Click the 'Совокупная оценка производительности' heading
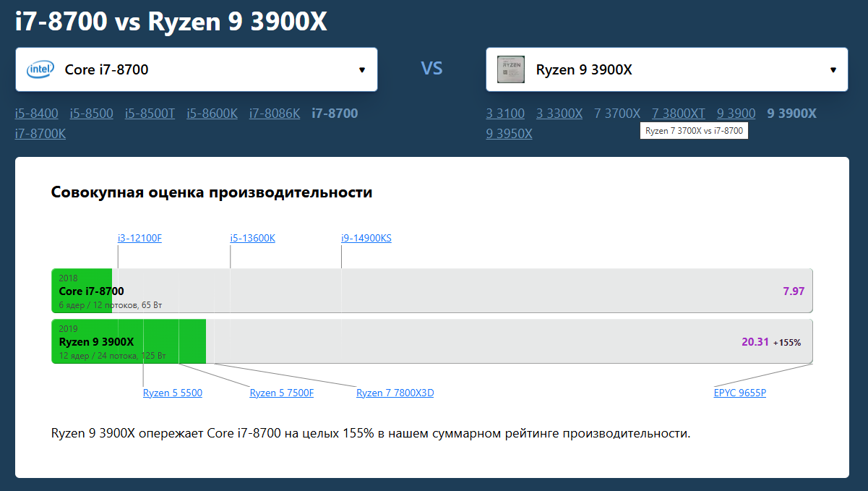868x491 pixels. pos(212,192)
